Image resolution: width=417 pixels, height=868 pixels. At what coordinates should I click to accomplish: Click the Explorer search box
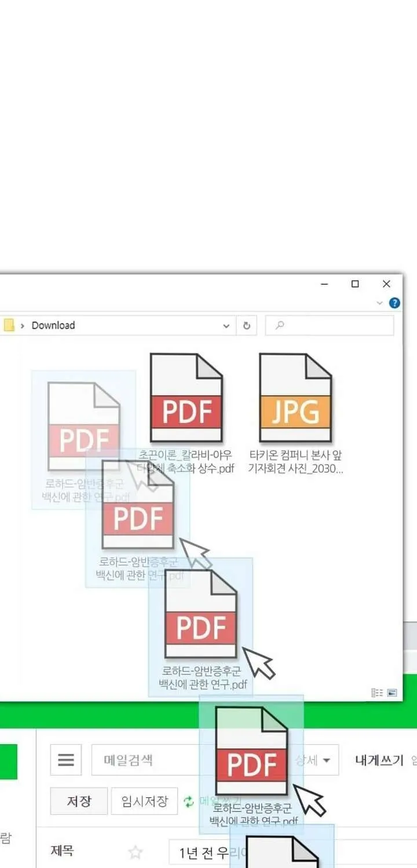click(329, 325)
